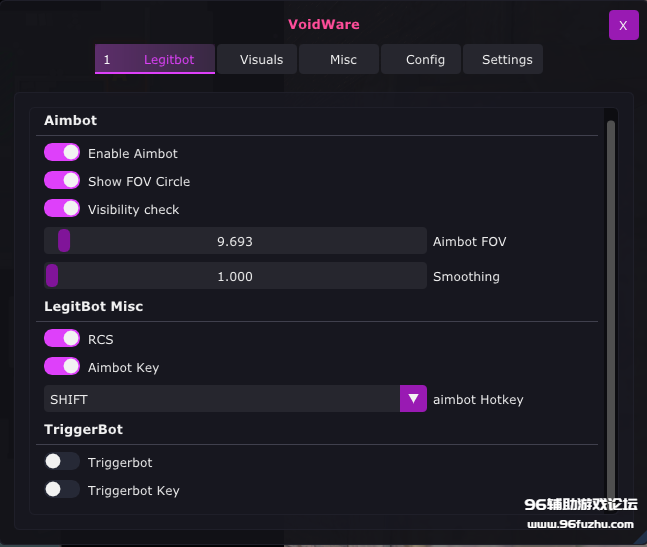Open the Misc tab

pyautogui.click(x=343, y=60)
